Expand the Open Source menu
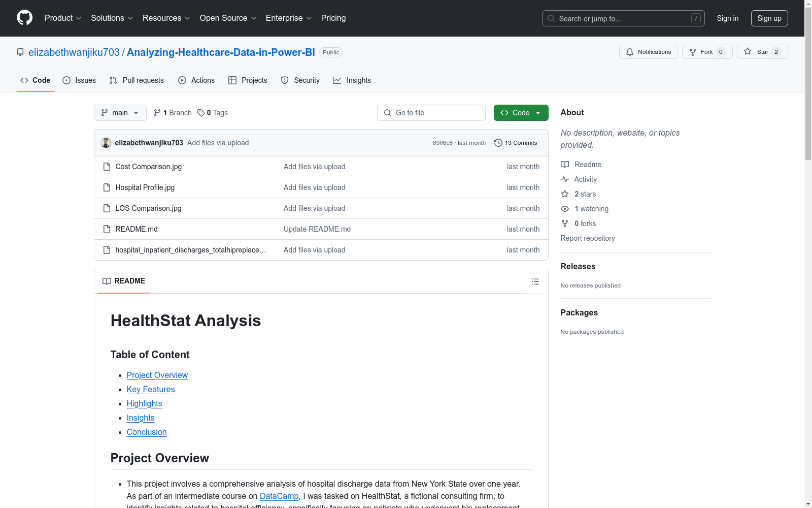The image size is (812, 508). (x=228, y=18)
